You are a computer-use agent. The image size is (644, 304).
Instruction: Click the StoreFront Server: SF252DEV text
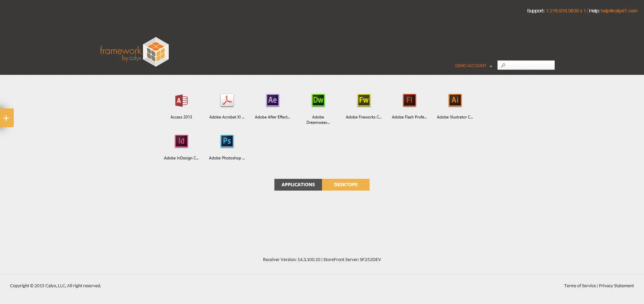tap(352, 260)
